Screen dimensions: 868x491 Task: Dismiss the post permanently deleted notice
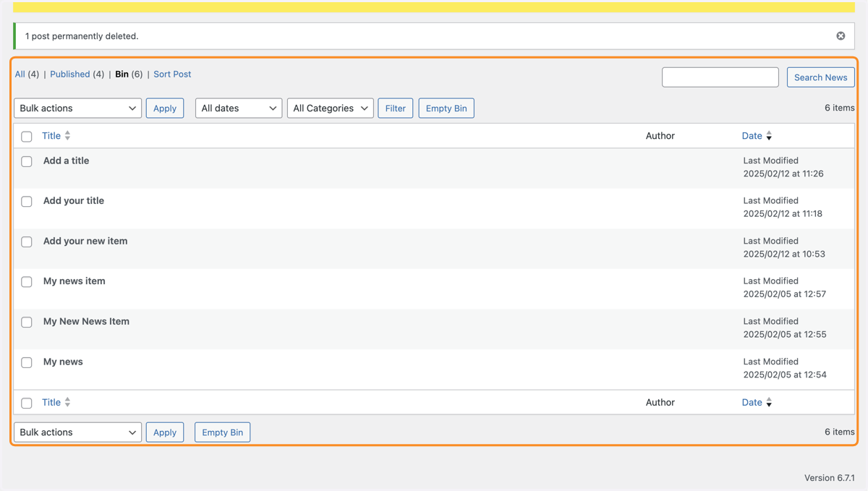click(841, 35)
